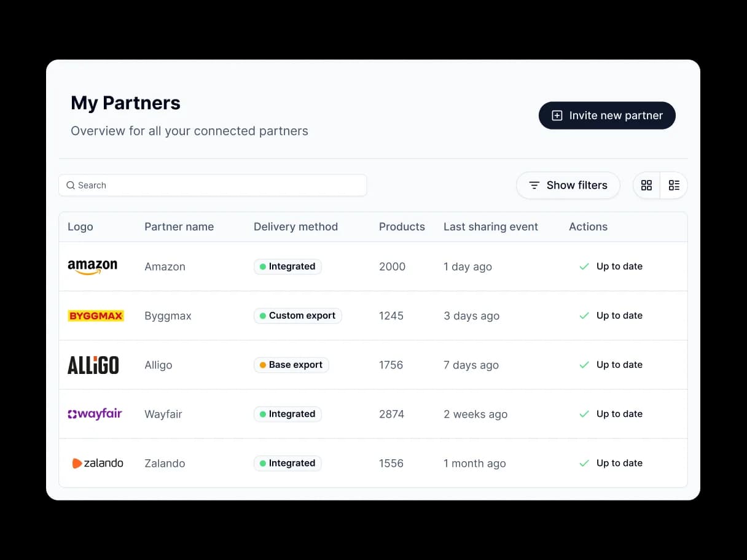Viewport: 747px width, 560px height.
Task: Expand the Show filters panel
Action: point(568,185)
